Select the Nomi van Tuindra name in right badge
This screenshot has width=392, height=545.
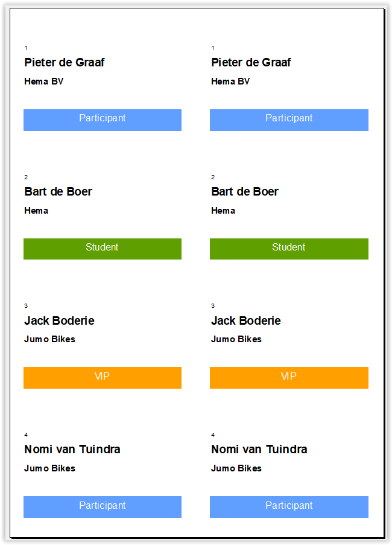259,450
